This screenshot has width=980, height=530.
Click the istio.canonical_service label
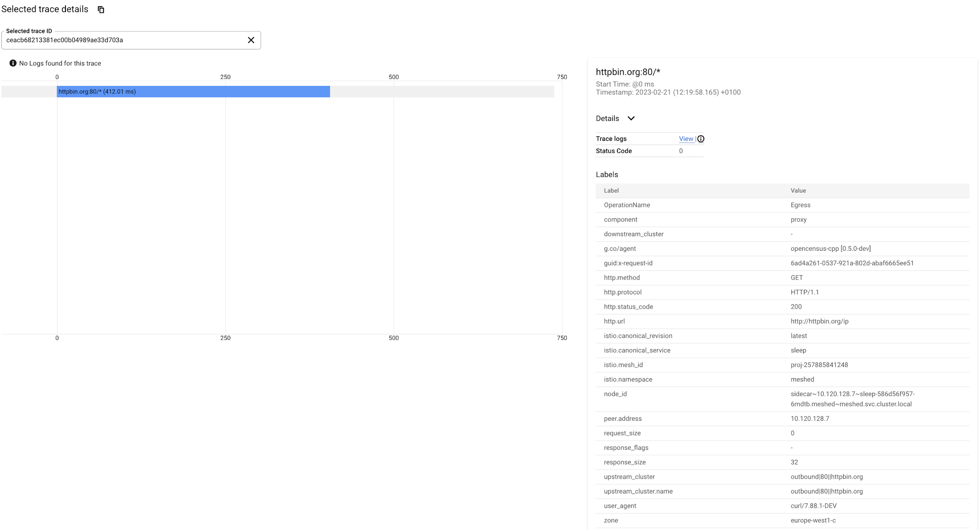click(637, 351)
